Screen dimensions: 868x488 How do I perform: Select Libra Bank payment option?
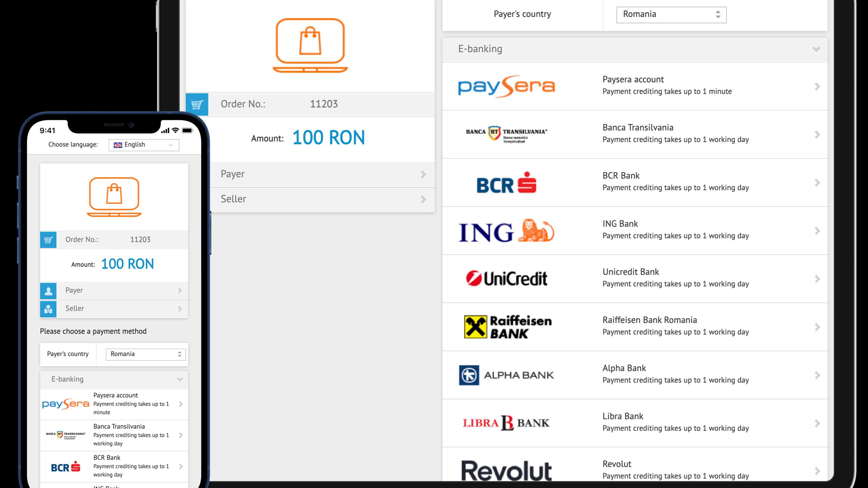pyautogui.click(x=635, y=423)
